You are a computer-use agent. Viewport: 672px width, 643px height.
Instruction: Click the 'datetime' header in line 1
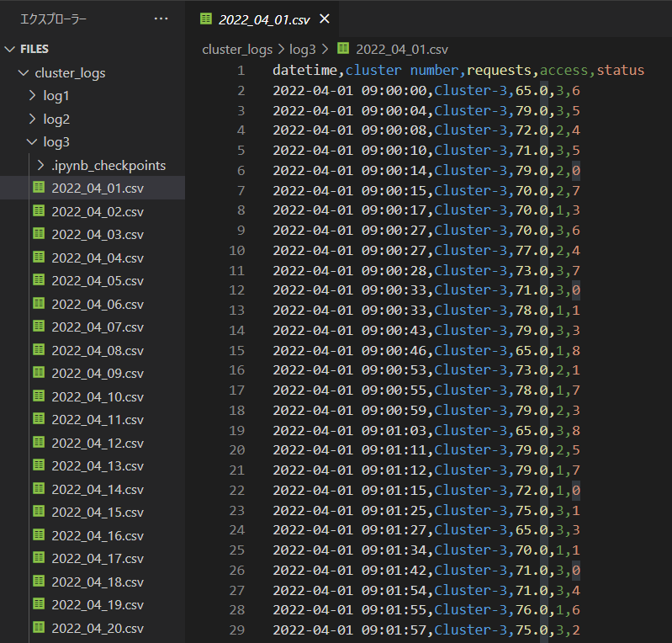pos(304,70)
